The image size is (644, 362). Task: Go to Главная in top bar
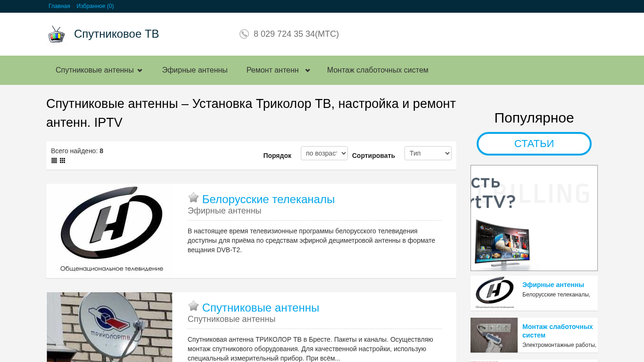click(59, 6)
